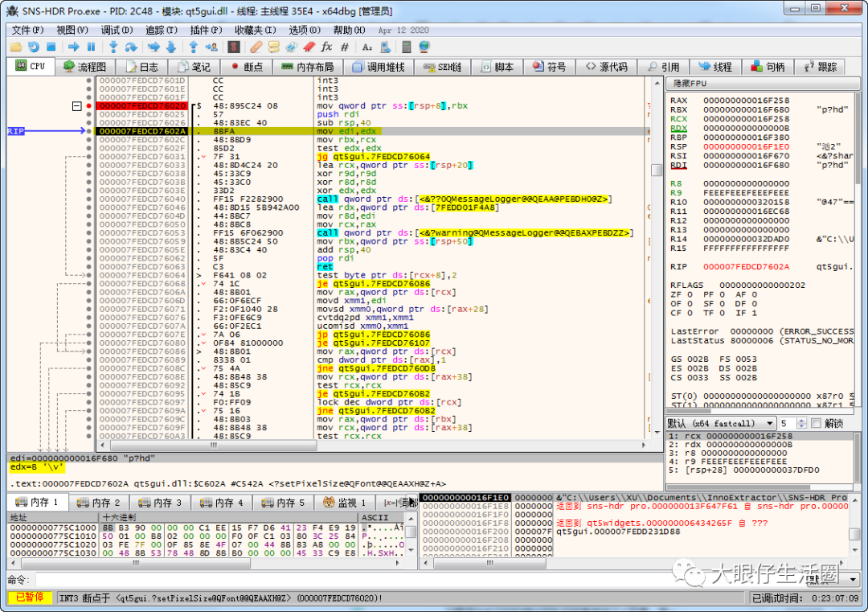
Task: Click the Trace Over toolbar icon
Action: 171,47
